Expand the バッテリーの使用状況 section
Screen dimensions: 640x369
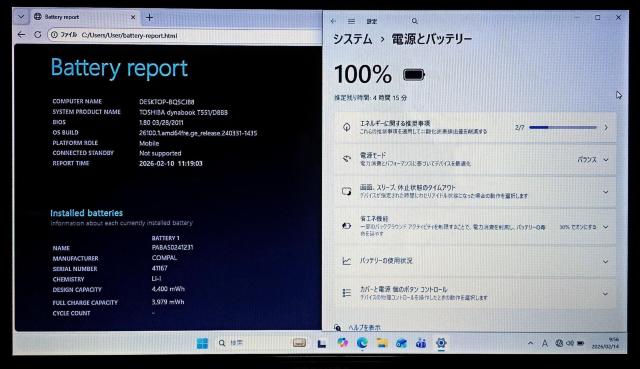475,261
